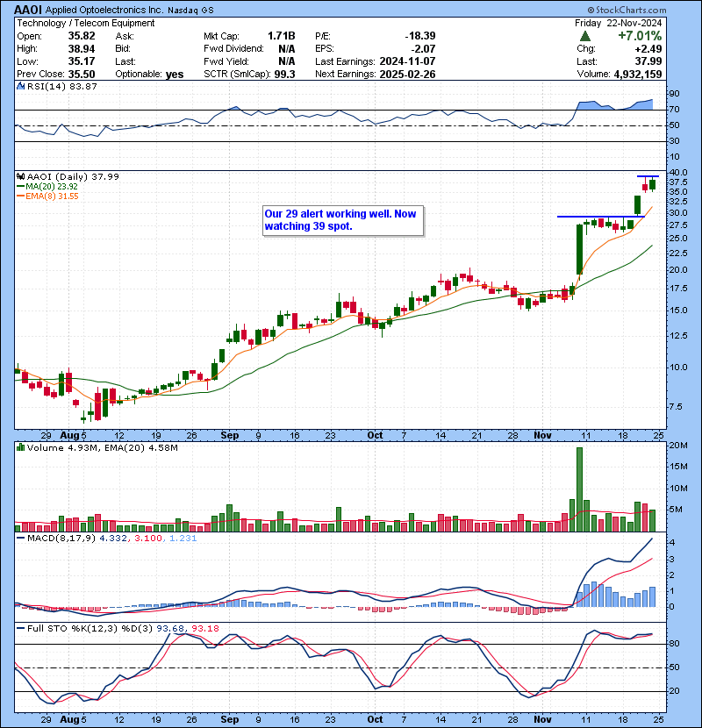Select the Full STO %K value 93.68
Viewport: 702px width, 728px height.
pos(170,628)
